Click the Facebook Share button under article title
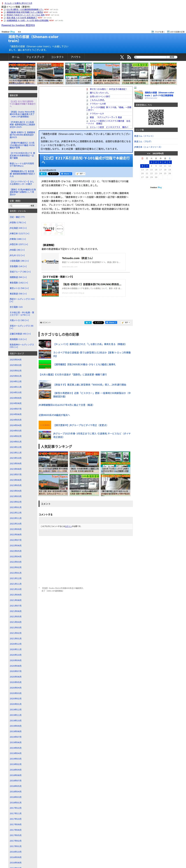The height and width of the screenshot is (868, 186). tap(66, 174)
